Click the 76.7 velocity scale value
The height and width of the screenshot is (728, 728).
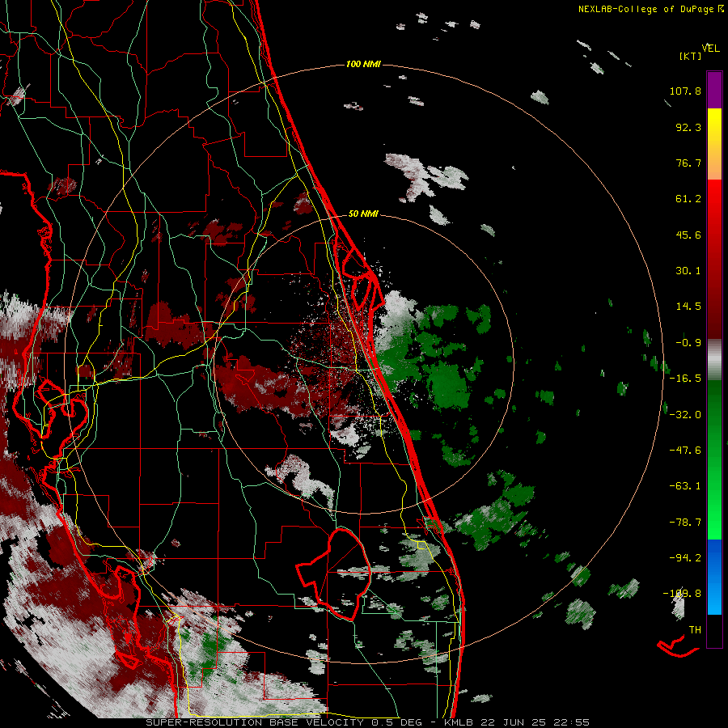click(688, 163)
